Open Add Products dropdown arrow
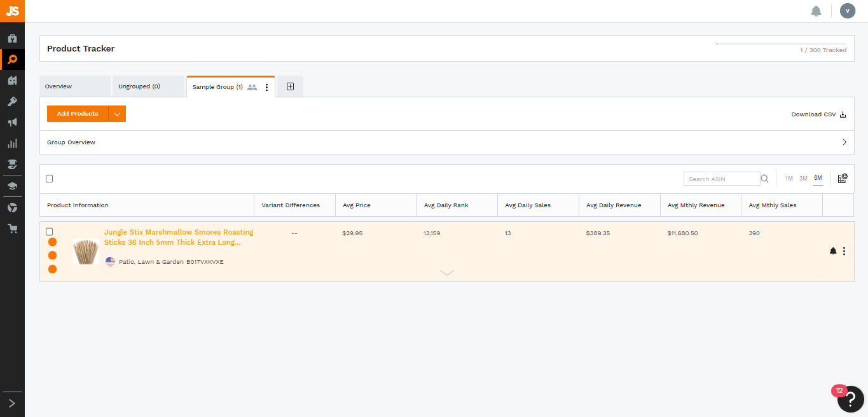868x417 pixels. [117, 114]
